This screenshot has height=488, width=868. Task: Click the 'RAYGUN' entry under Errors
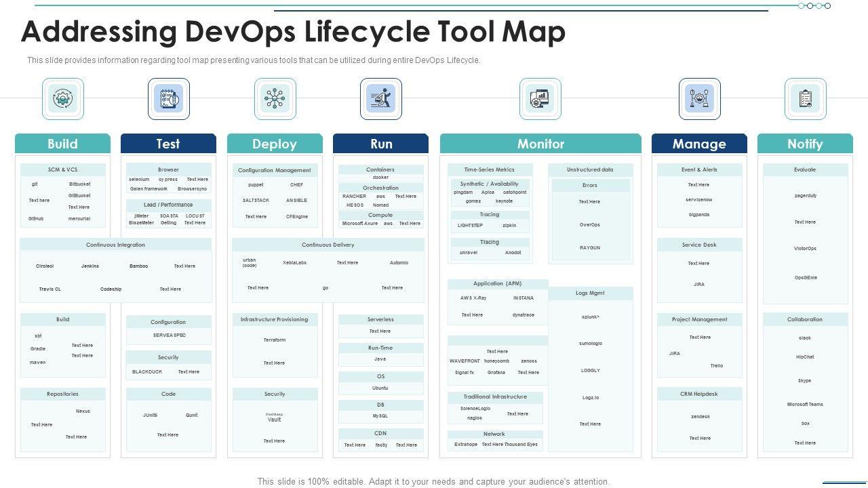590,248
